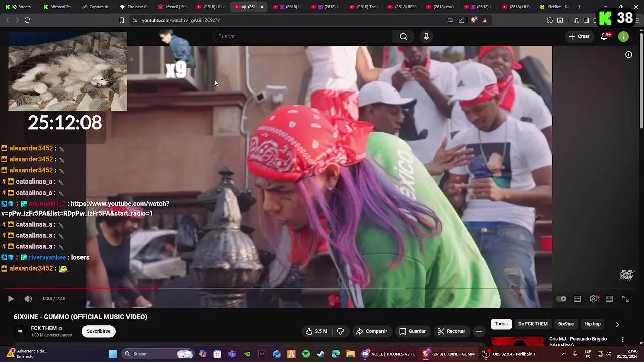The height and width of the screenshot is (362, 644).
Task: Open Spotify from the taskbar
Action: [306, 354]
